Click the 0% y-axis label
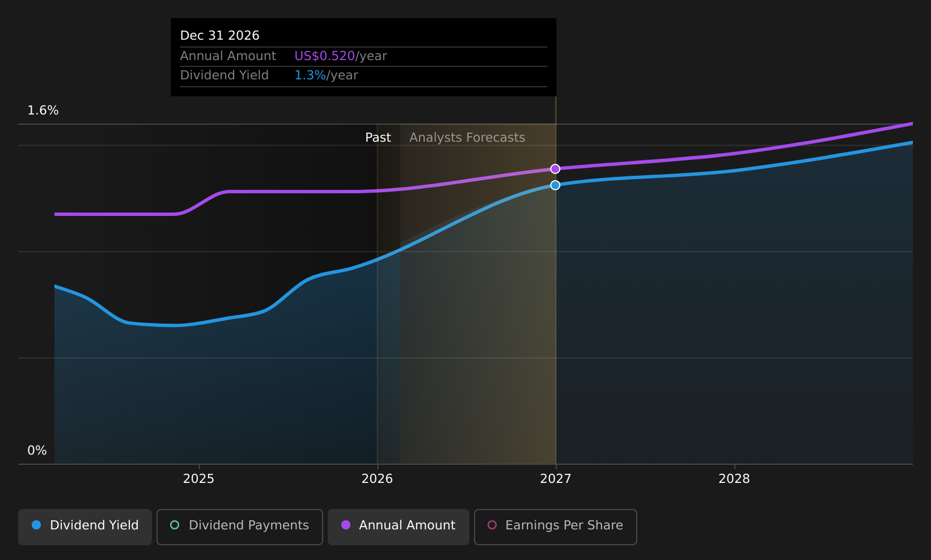The image size is (931, 560). tap(37, 451)
